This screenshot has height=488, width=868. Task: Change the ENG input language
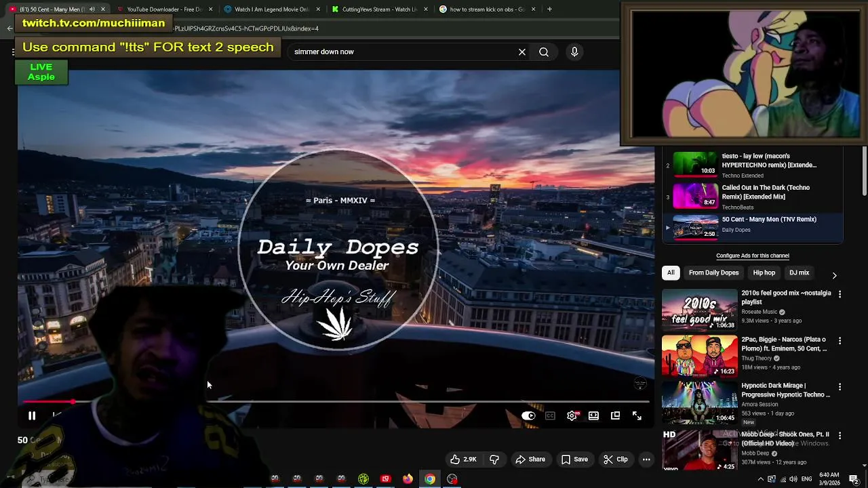pos(807,479)
